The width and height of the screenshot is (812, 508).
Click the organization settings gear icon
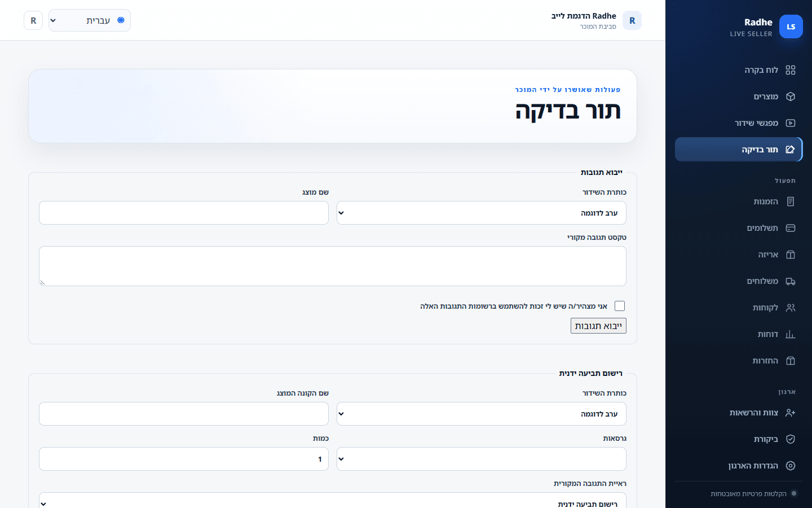point(791,466)
